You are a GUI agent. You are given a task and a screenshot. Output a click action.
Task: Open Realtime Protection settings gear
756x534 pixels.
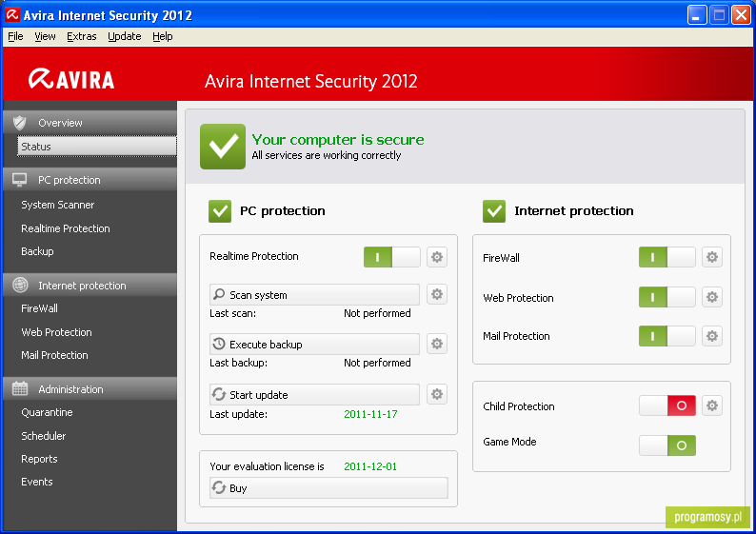[437, 257]
